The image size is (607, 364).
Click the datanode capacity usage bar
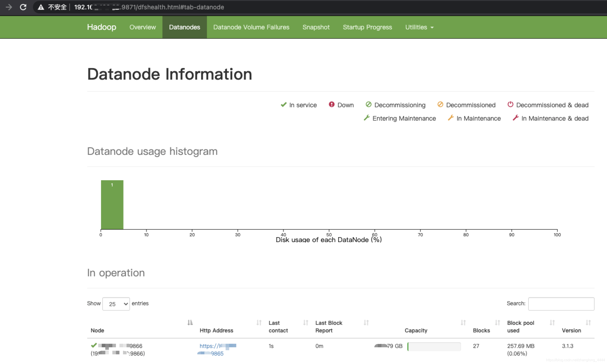click(x=434, y=346)
